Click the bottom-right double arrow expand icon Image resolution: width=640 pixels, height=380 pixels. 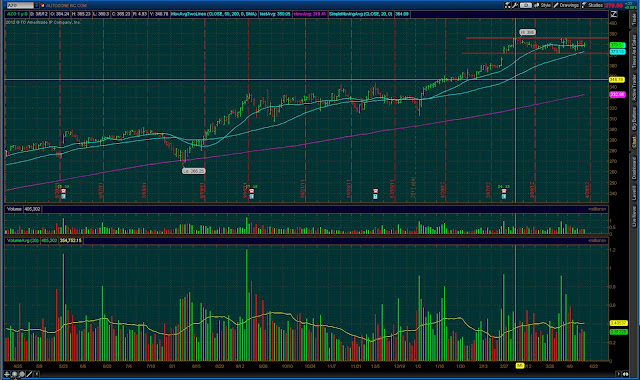point(626,374)
